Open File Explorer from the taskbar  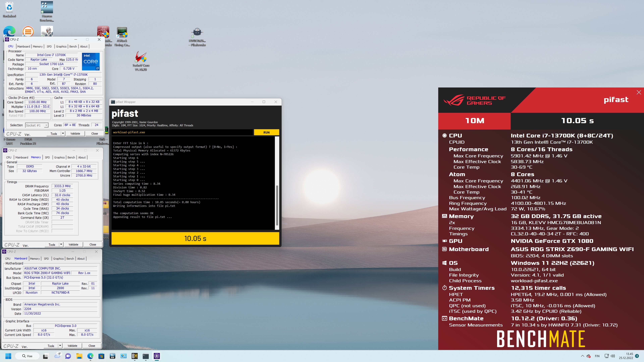pos(79,356)
